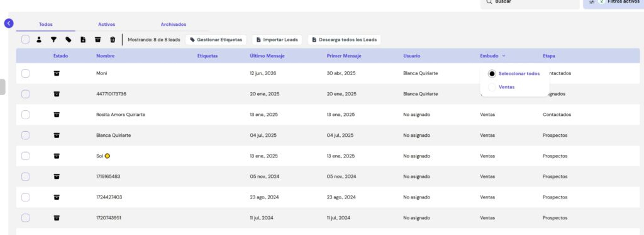Click the file export icon in toolbar
The width and height of the screenshot is (644, 235).
pos(83,40)
